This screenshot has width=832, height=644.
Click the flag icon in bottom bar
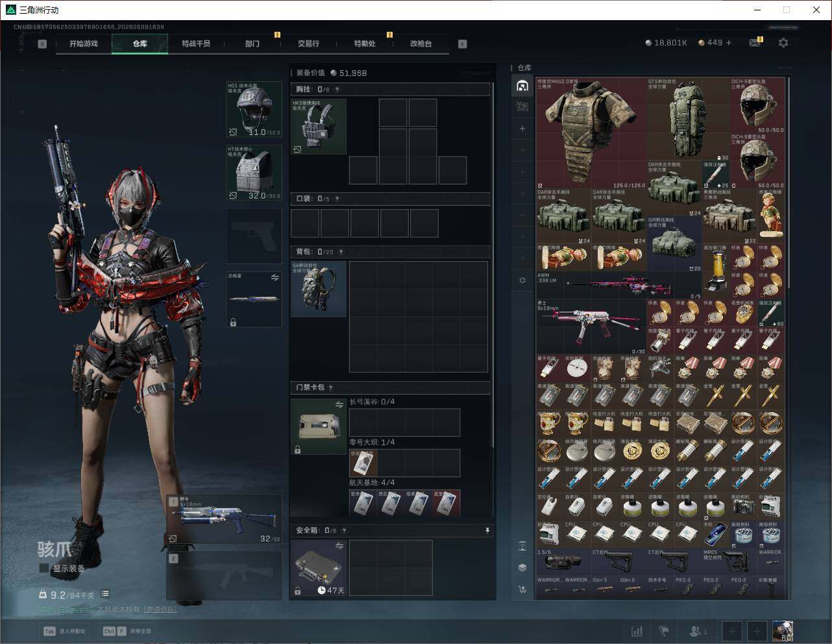tap(663, 630)
